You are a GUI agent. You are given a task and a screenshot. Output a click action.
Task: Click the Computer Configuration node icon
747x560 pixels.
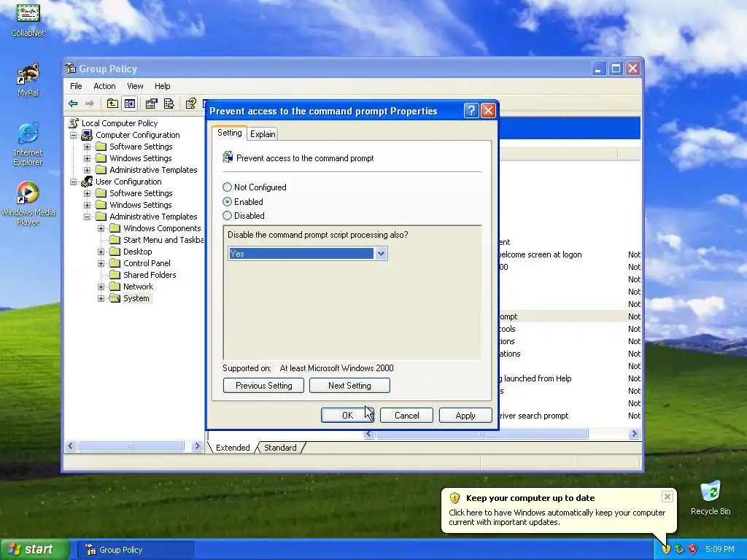(x=87, y=135)
